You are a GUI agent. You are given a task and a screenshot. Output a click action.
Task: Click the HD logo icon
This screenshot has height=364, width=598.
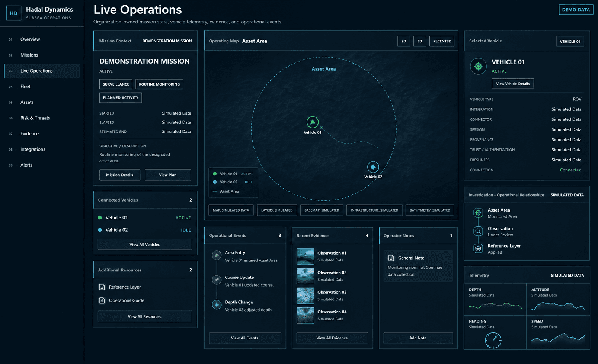14,13
